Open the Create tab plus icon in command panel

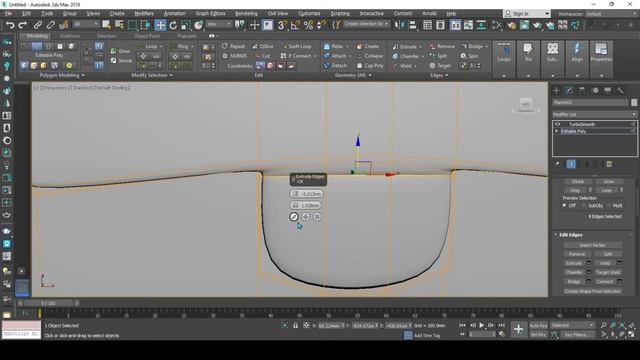[556, 90]
